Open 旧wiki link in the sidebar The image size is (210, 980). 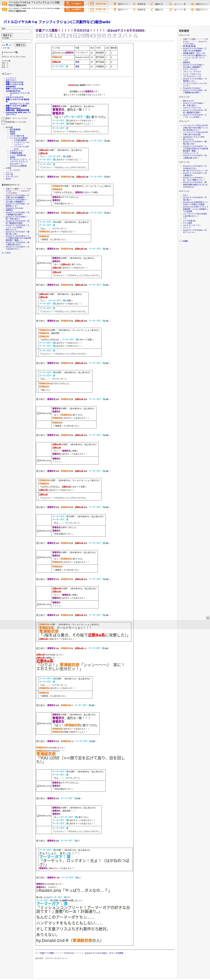8,179
